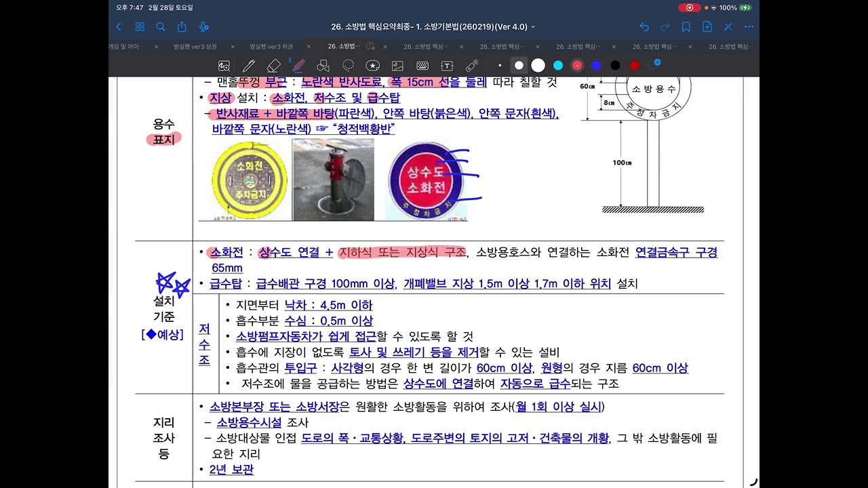Tap the underlined 연결금속구 구경 text
The height and width of the screenshot is (488, 868).
pos(676,252)
